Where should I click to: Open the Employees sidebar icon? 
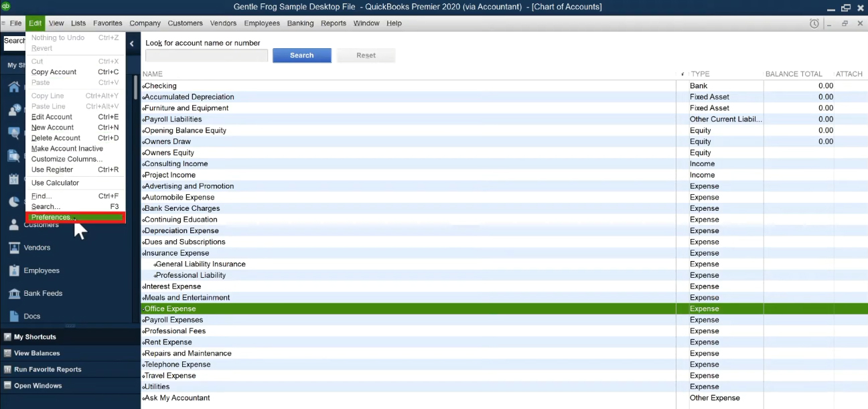point(13,270)
